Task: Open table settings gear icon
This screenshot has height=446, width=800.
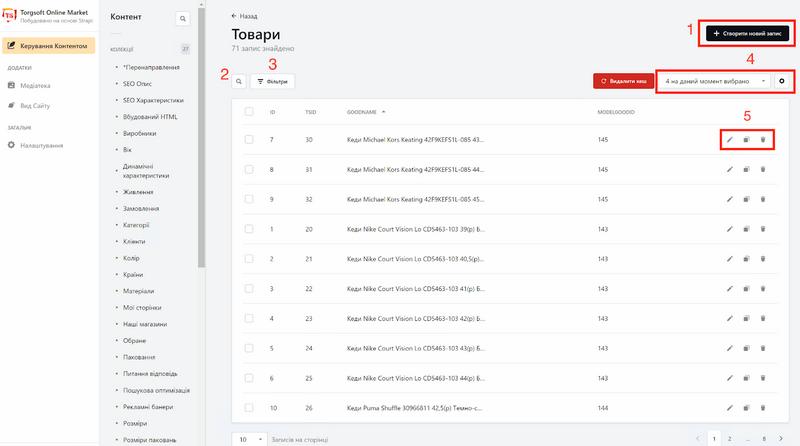Action: pyautogui.click(x=781, y=80)
